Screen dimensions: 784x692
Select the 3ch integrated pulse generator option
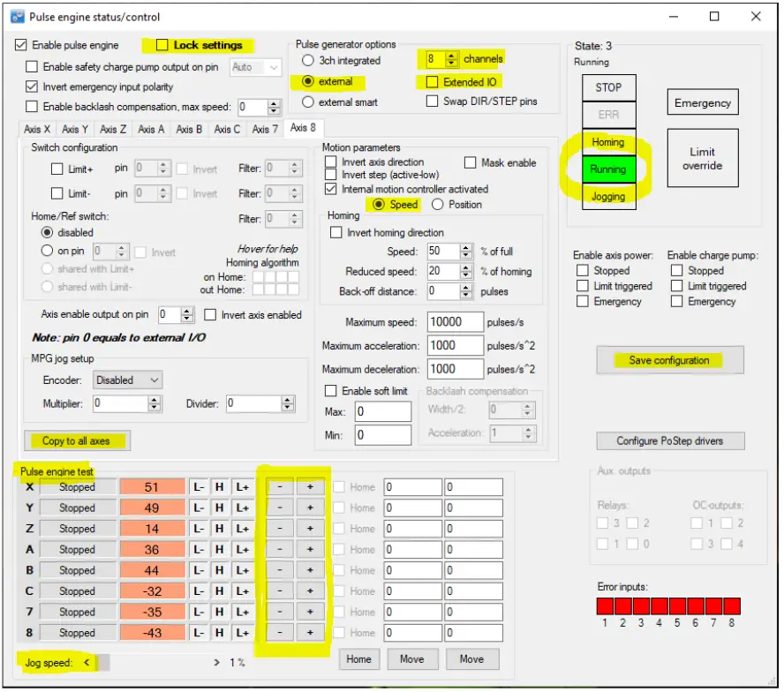coord(308,61)
